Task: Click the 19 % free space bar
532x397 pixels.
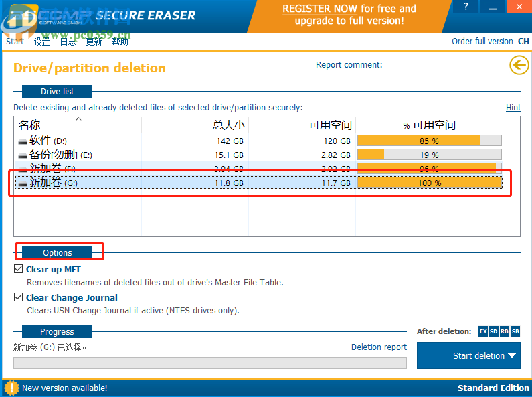Action: (x=430, y=155)
